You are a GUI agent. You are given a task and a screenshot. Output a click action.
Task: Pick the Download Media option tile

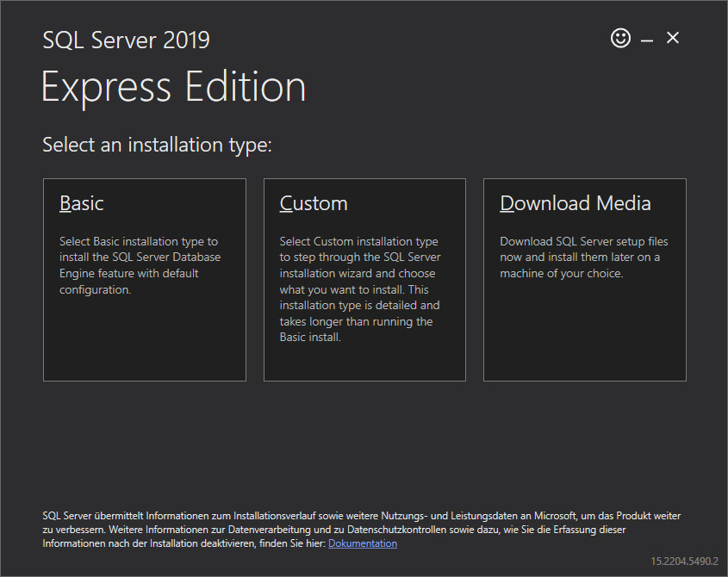point(584,280)
